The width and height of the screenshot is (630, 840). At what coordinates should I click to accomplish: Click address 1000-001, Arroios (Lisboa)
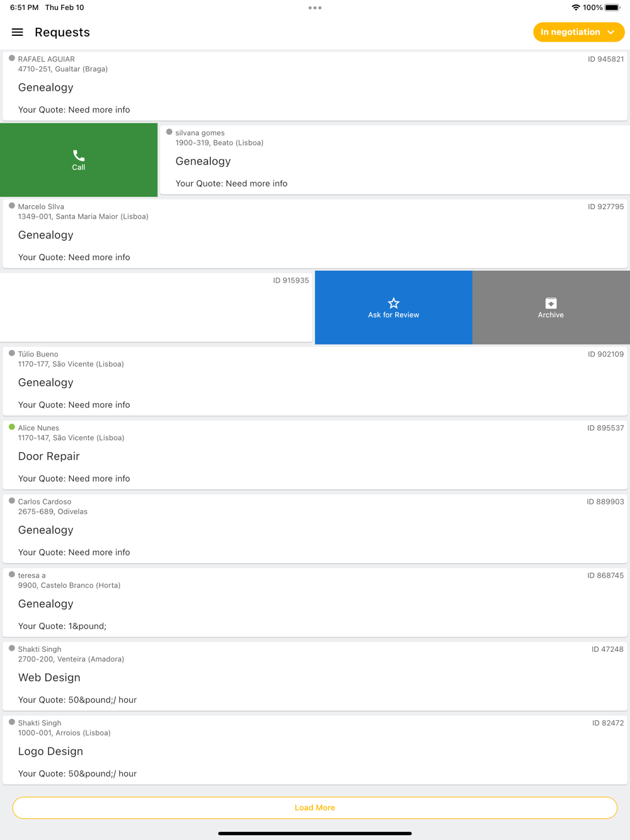(64, 733)
